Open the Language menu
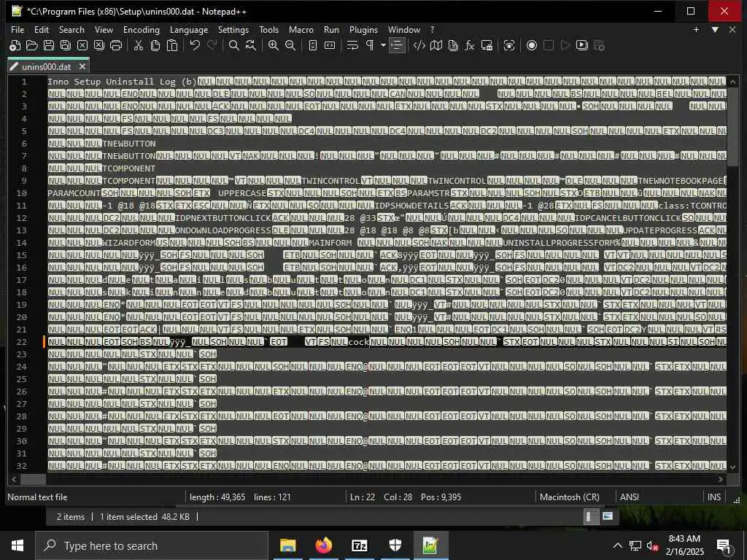The height and width of the screenshot is (560, 747). (189, 29)
